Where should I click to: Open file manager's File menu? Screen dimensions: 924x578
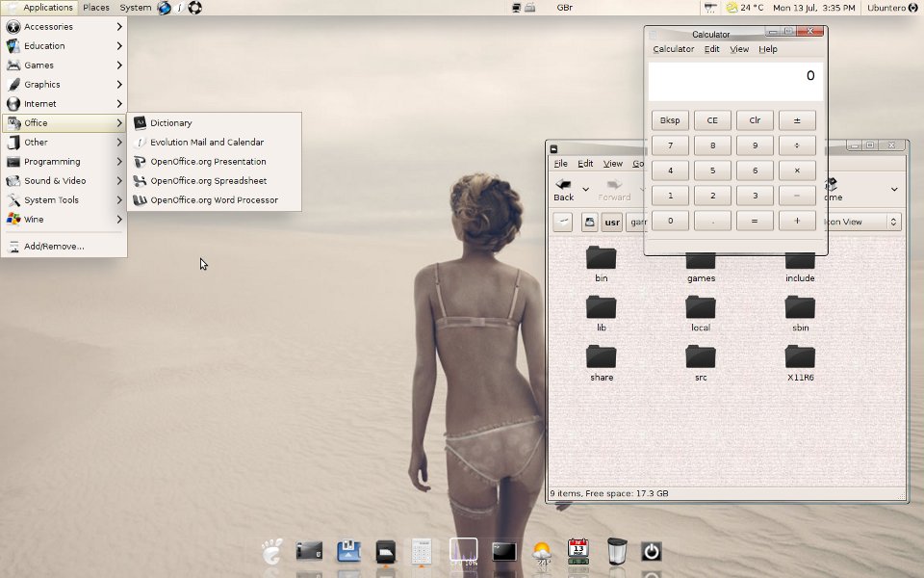click(560, 164)
